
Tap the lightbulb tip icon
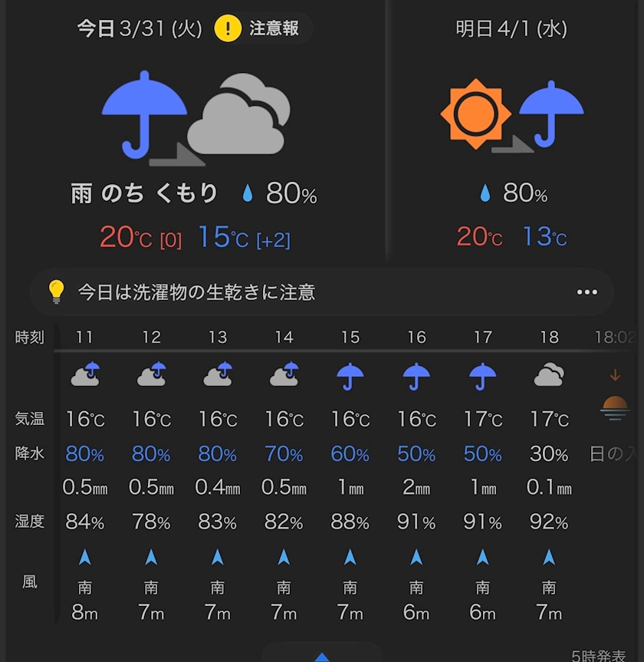point(56,291)
